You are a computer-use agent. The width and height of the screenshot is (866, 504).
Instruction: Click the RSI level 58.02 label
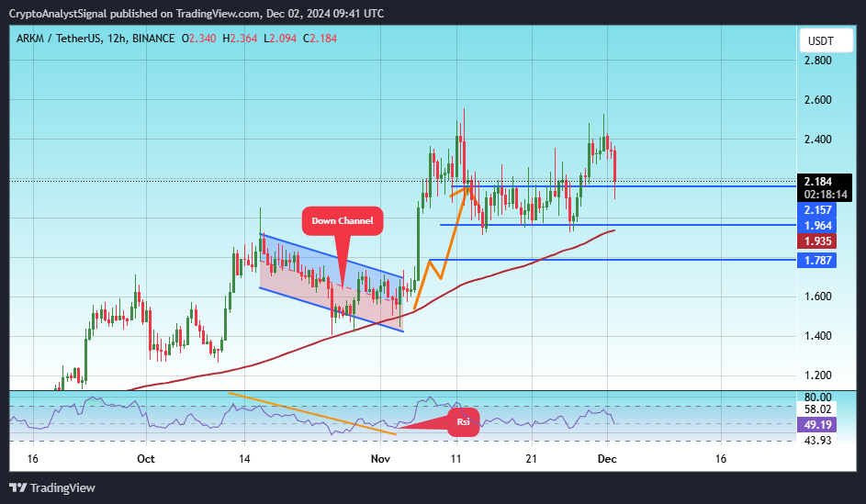tap(818, 409)
